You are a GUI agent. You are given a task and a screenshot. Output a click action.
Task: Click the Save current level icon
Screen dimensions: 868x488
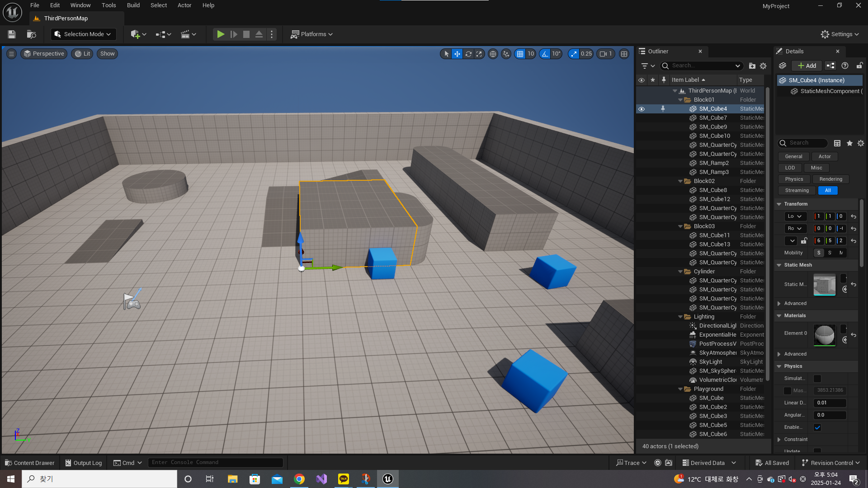coord(12,34)
